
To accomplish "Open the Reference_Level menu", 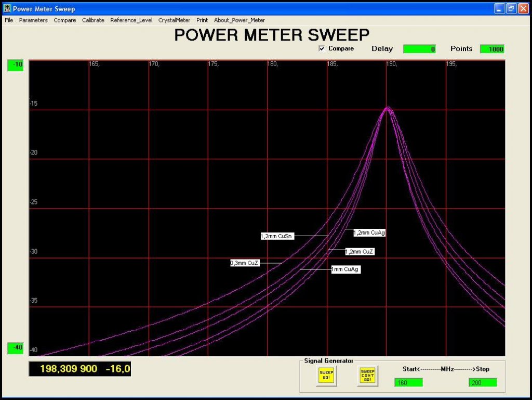I will 131,20.
